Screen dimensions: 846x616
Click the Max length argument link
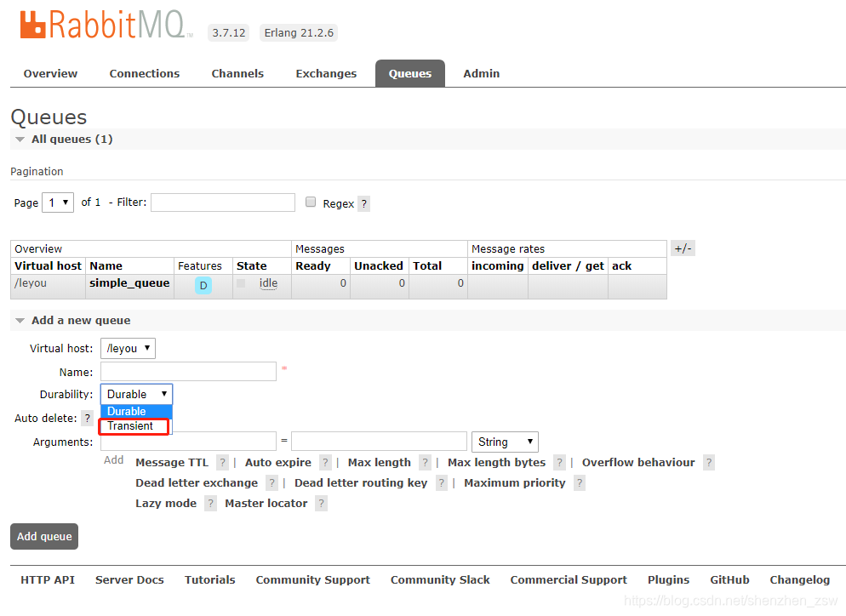[x=380, y=463]
